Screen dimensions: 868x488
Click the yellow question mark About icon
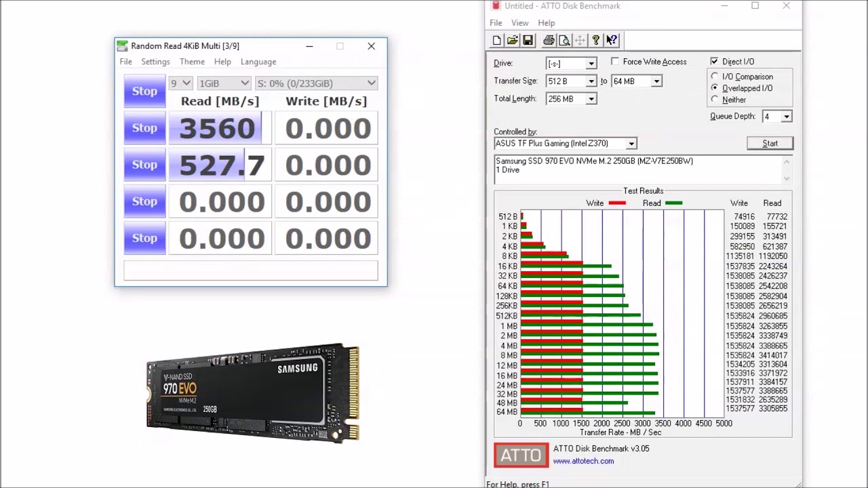596,41
